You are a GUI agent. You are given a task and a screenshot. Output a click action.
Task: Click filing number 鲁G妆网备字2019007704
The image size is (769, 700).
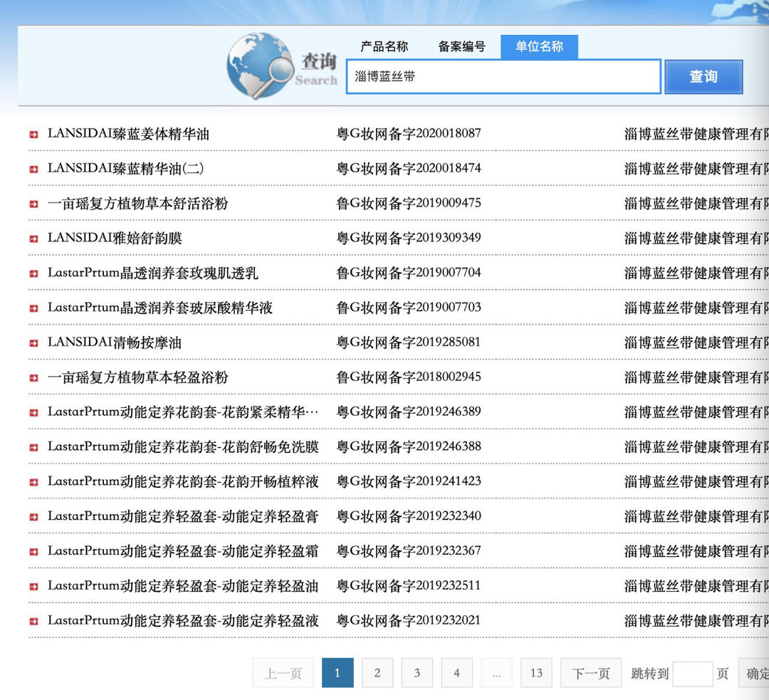pyautogui.click(x=409, y=273)
